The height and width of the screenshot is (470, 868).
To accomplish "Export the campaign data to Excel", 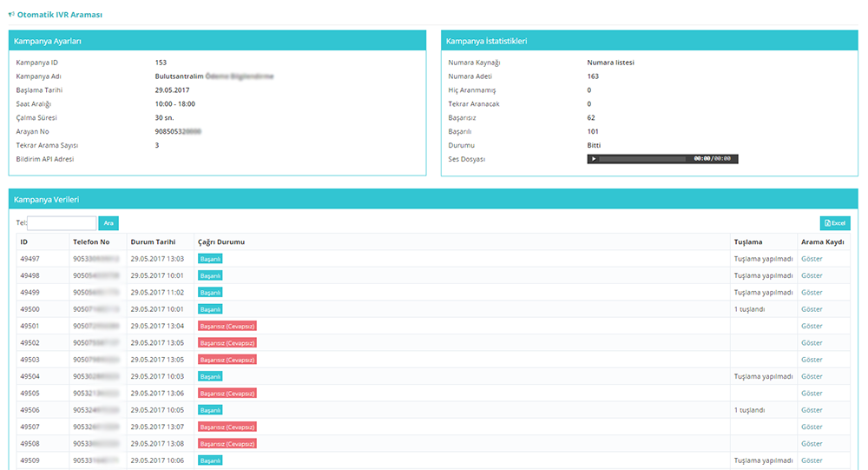I will click(x=835, y=223).
